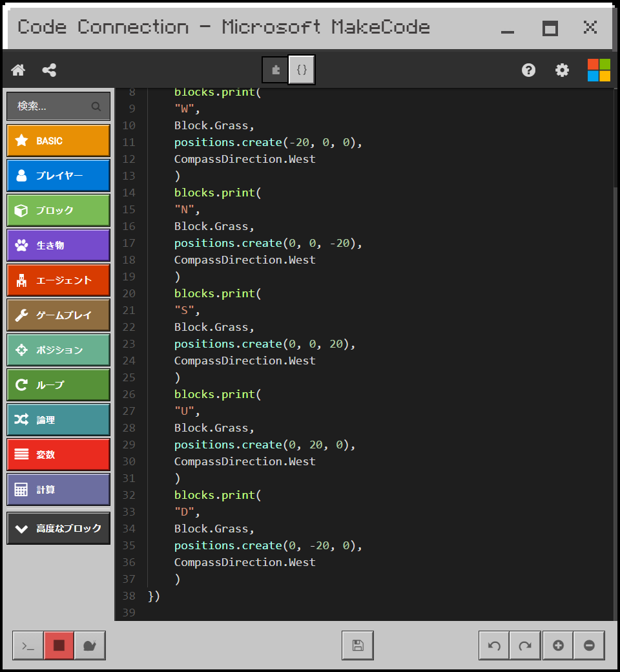
Task: Open the 論理 block drawer
Action: tap(58, 419)
